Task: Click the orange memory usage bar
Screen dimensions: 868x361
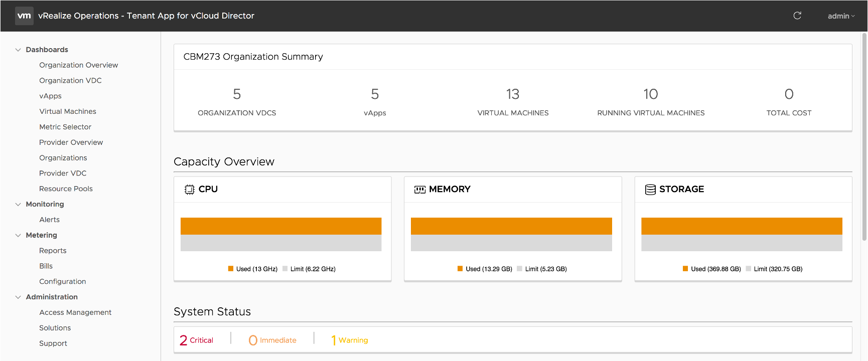Action: coord(511,226)
